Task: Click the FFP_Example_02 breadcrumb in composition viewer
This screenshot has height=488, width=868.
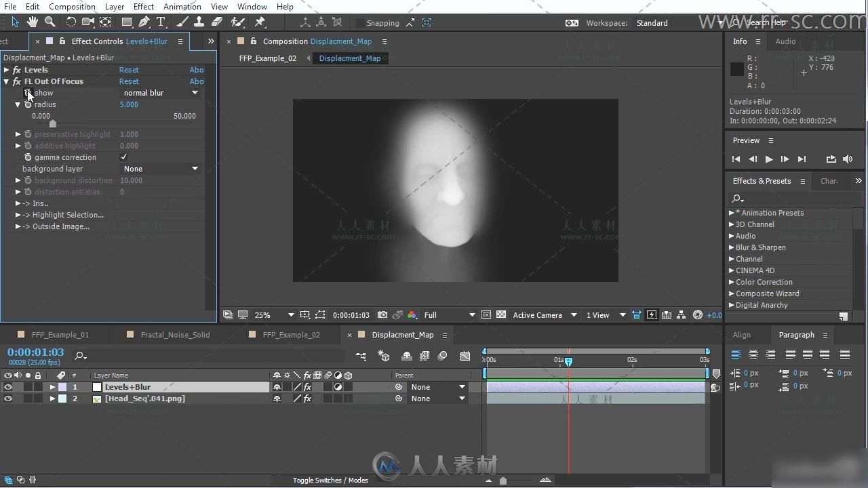Action: (268, 58)
